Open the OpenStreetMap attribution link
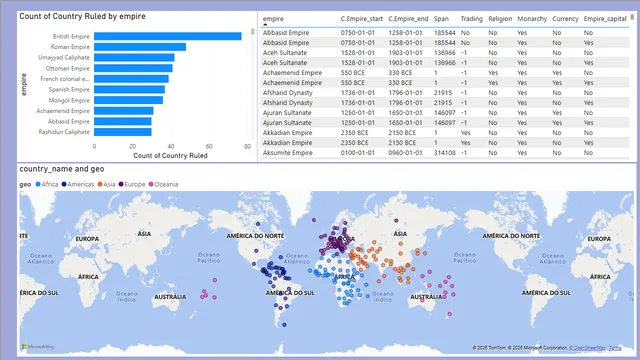 (x=587, y=348)
